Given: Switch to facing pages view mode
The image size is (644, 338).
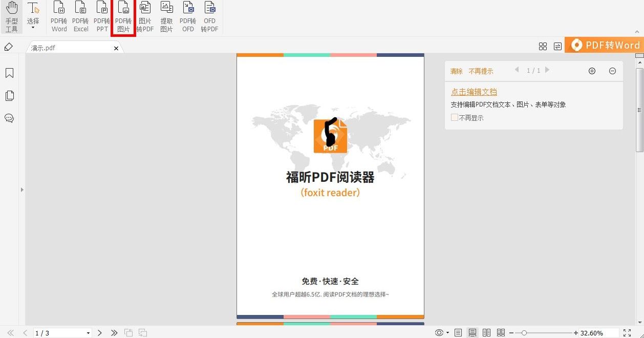Looking at the screenshot, I should tap(486, 332).
